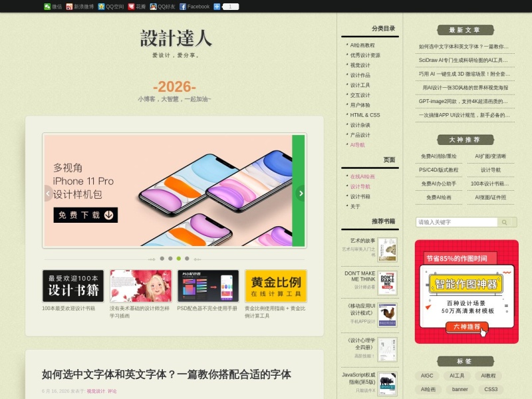532x399 pixels.
Task: Open 视觉设计 category
Action: pos(360,65)
